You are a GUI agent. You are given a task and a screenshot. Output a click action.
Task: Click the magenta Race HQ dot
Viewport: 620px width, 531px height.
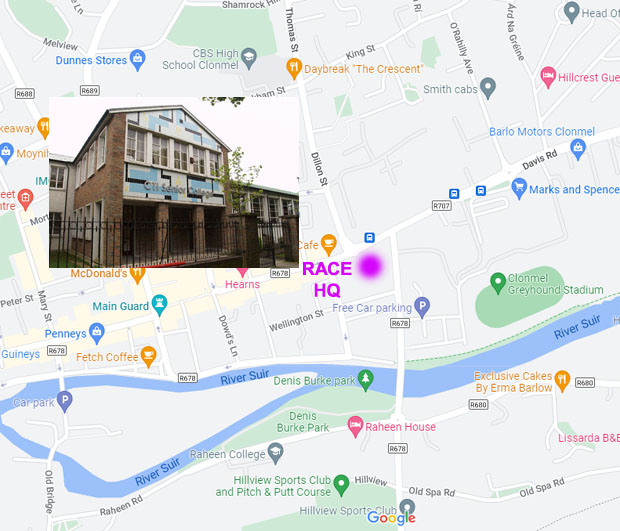pyautogui.click(x=370, y=266)
